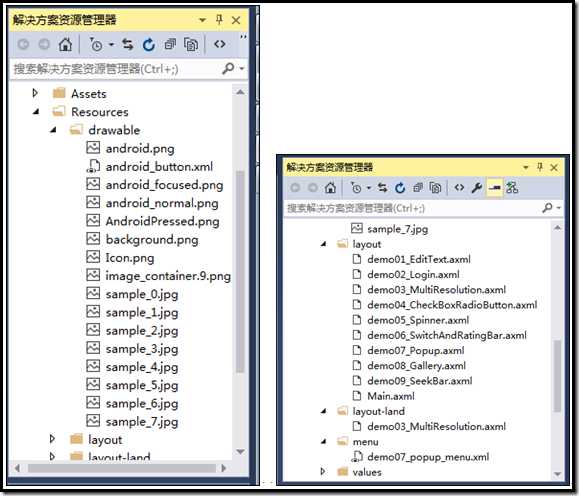Select android_button.xml file
The height and width of the screenshot is (496, 579).
pos(159,167)
